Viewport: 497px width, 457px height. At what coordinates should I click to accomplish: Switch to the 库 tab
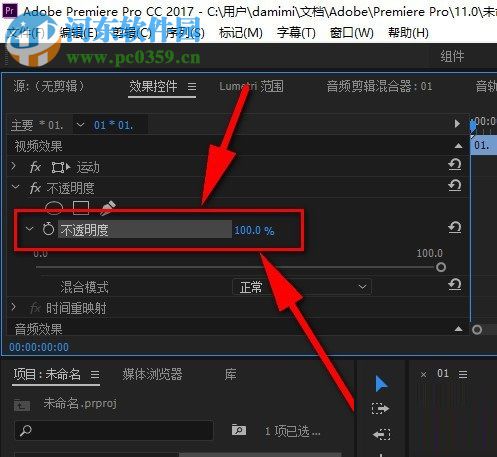230,374
